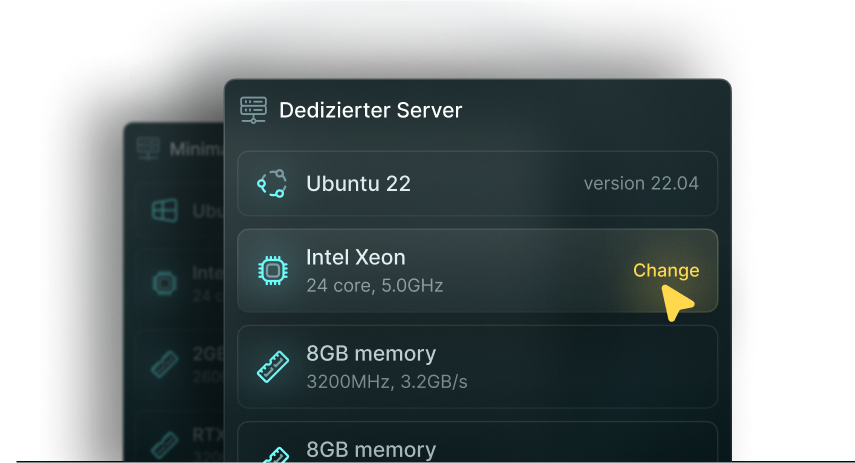The height and width of the screenshot is (463, 855).
Task: Select the Ubuntu 22 row label
Action: (358, 184)
